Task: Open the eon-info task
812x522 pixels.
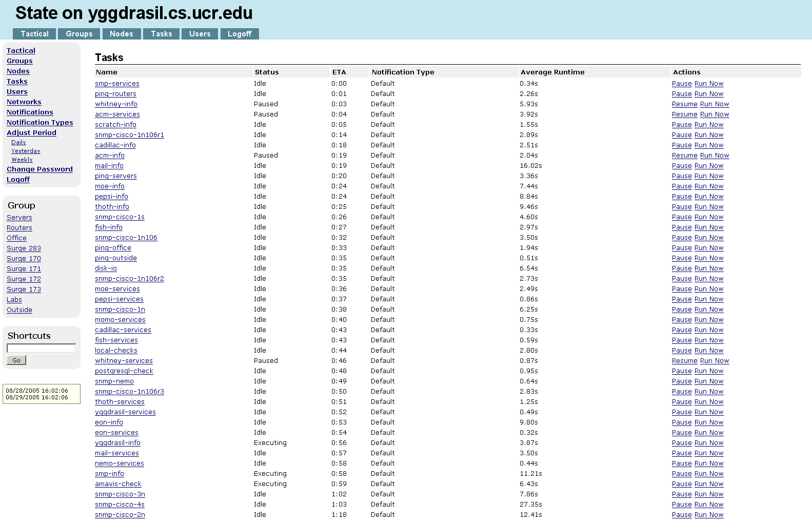Action: coord(109,422)
